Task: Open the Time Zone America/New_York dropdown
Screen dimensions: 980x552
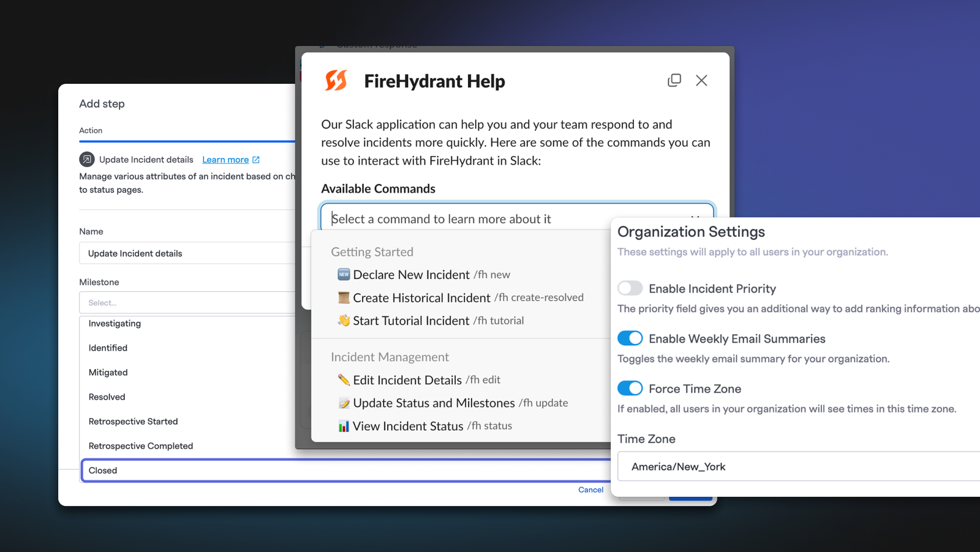Action: (799, 466)
